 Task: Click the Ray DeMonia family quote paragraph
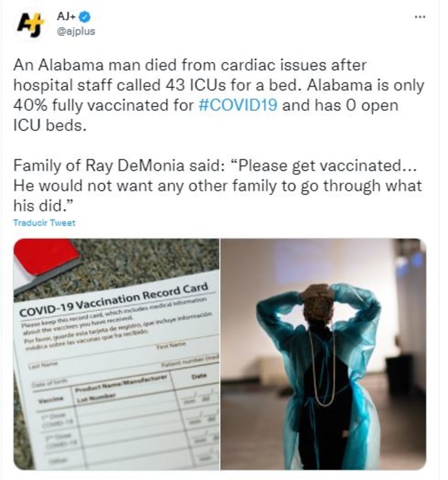pos(218,186)
